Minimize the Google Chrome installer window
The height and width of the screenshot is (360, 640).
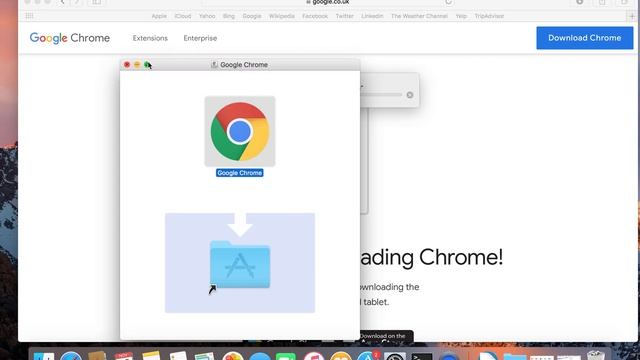(x=137, y=64)
